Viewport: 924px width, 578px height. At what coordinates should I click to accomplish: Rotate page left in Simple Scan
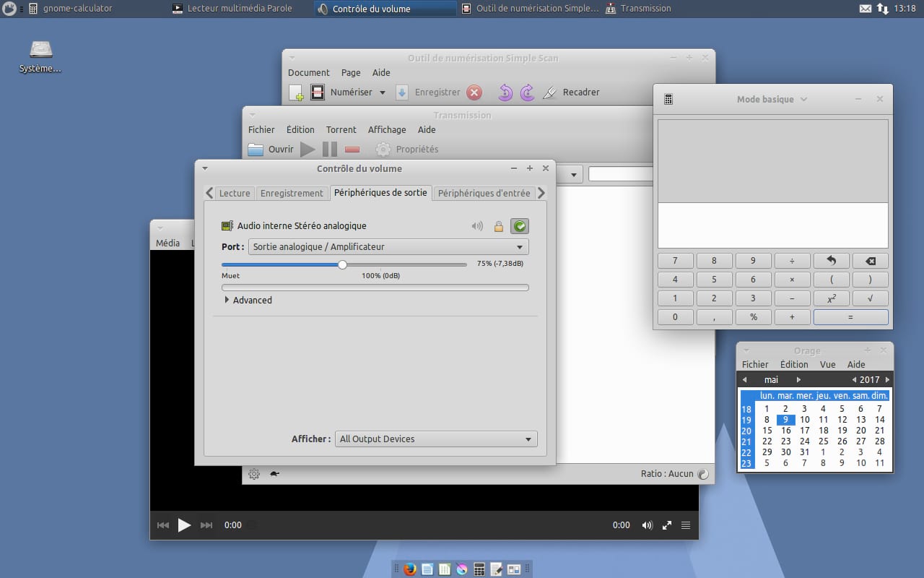point(505,92)
